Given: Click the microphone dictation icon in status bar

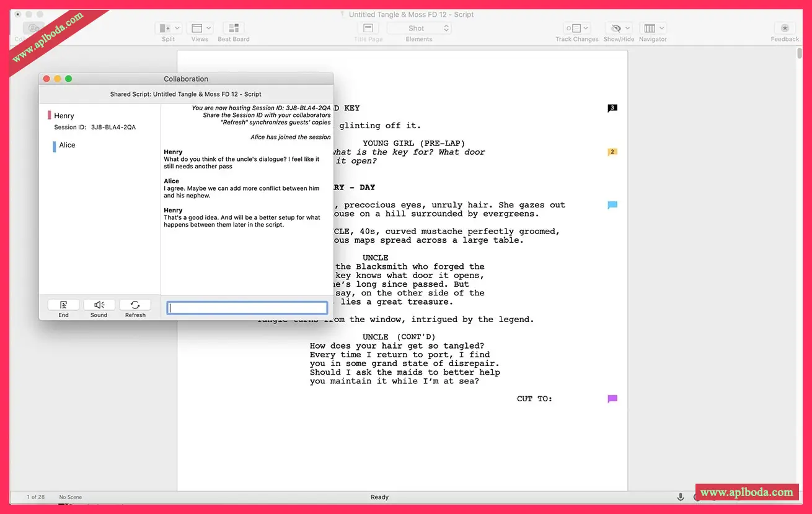Looking at the screenshot, I should [x=680, y=497].
